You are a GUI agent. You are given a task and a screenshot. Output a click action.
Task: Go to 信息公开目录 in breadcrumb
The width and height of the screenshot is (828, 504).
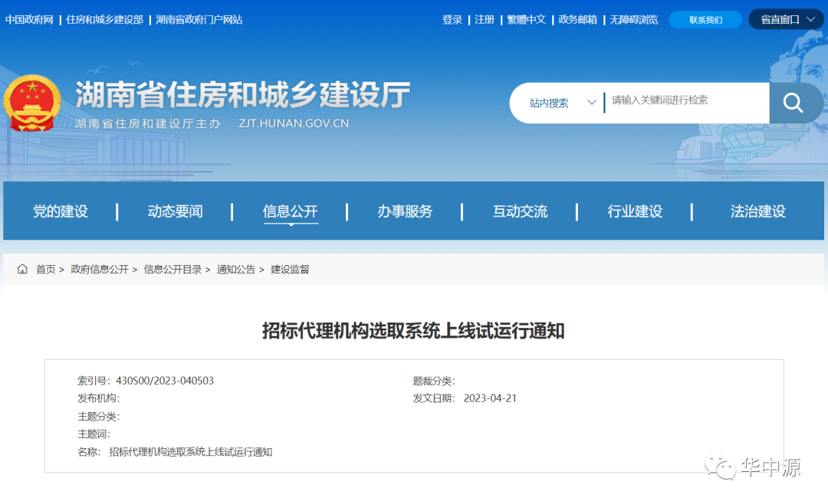[x=172, y=270]
